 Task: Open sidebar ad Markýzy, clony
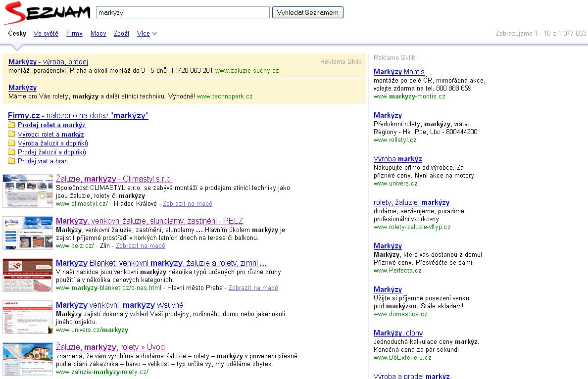398,333
